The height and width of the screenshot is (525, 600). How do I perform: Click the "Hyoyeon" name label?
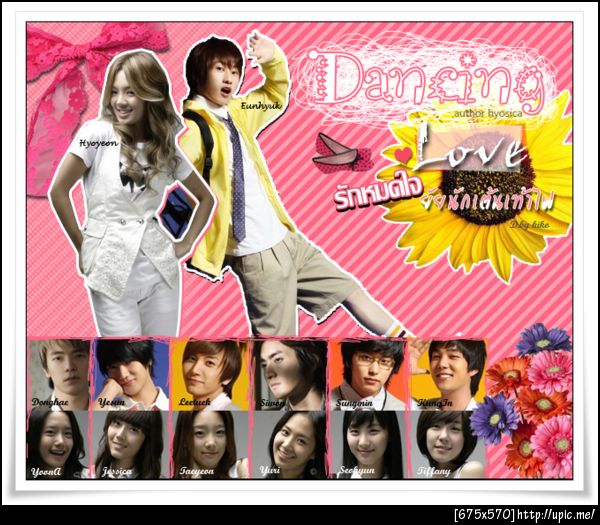click(99, 143)
